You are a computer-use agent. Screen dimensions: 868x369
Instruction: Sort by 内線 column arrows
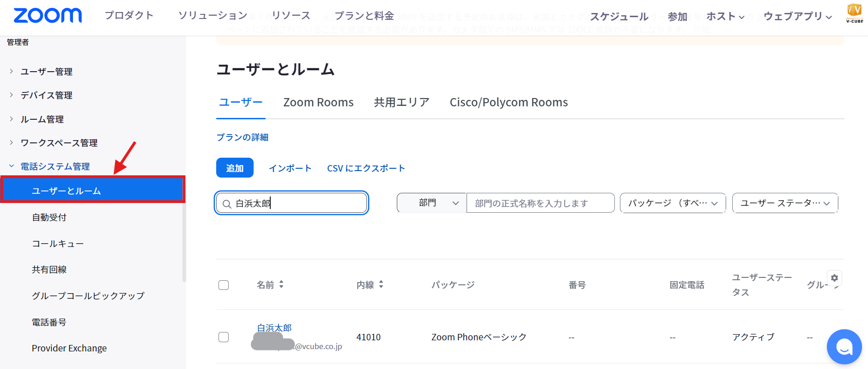click(381, 284)
